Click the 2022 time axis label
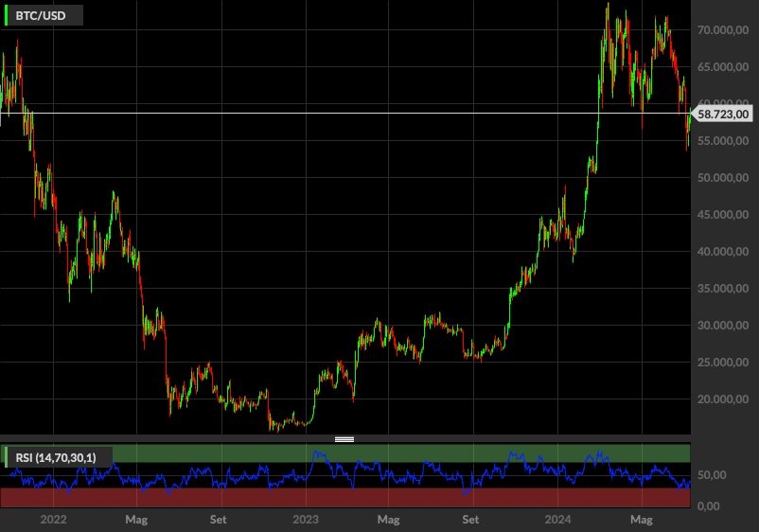 pos(53,520)
